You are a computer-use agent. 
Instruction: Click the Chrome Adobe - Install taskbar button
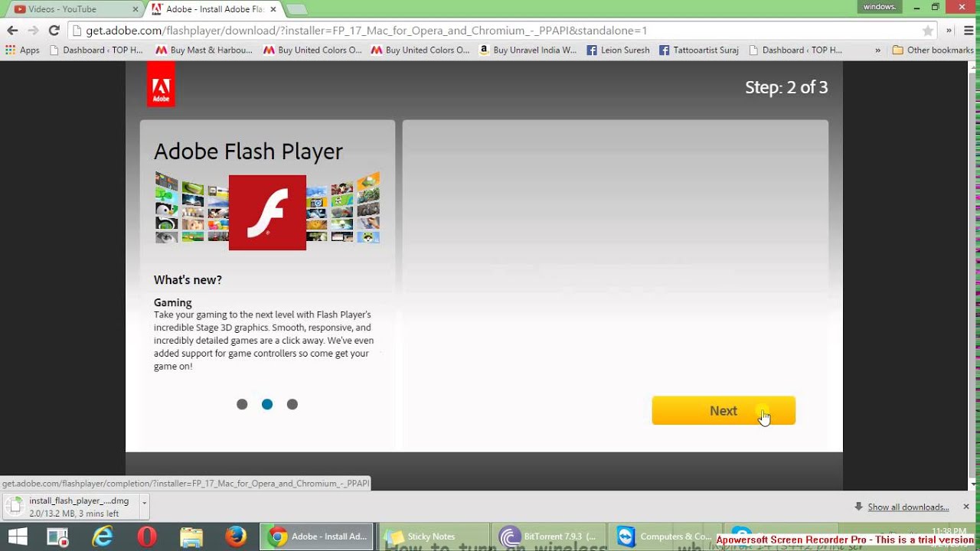point(317,536)
